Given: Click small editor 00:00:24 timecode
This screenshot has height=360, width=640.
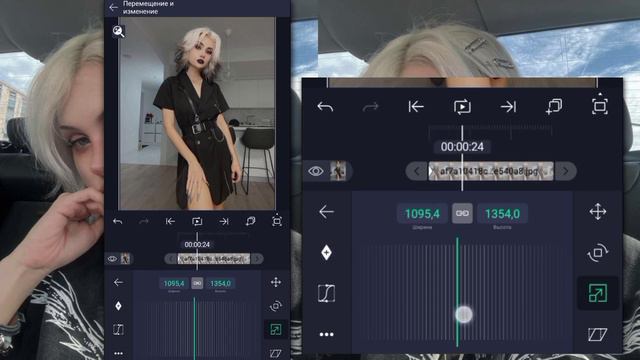Looking at the screenshot, I should [x=197, y=244].
